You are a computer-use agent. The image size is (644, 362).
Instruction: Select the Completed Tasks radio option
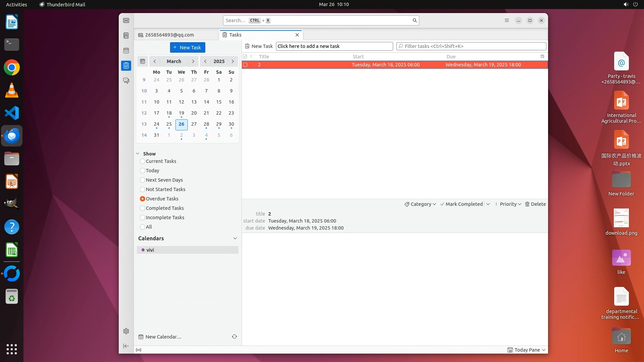tap(143, 208)
